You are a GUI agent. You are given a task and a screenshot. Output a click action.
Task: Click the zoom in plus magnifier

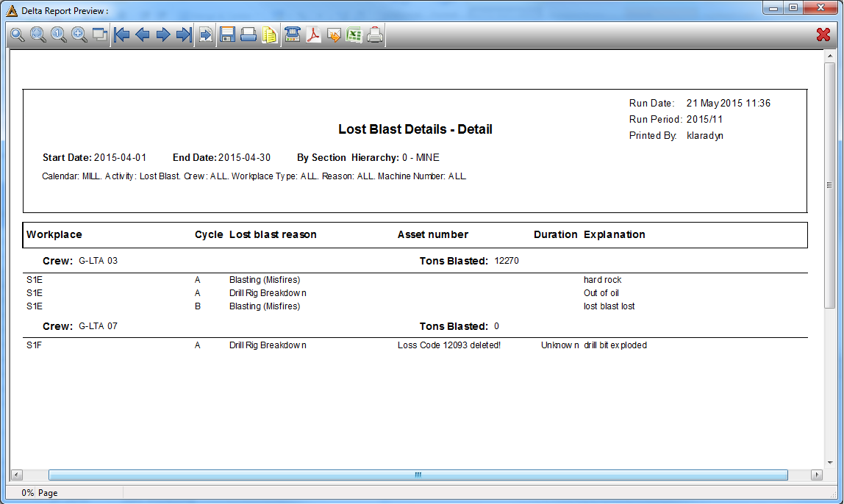[x=79, y=35]
